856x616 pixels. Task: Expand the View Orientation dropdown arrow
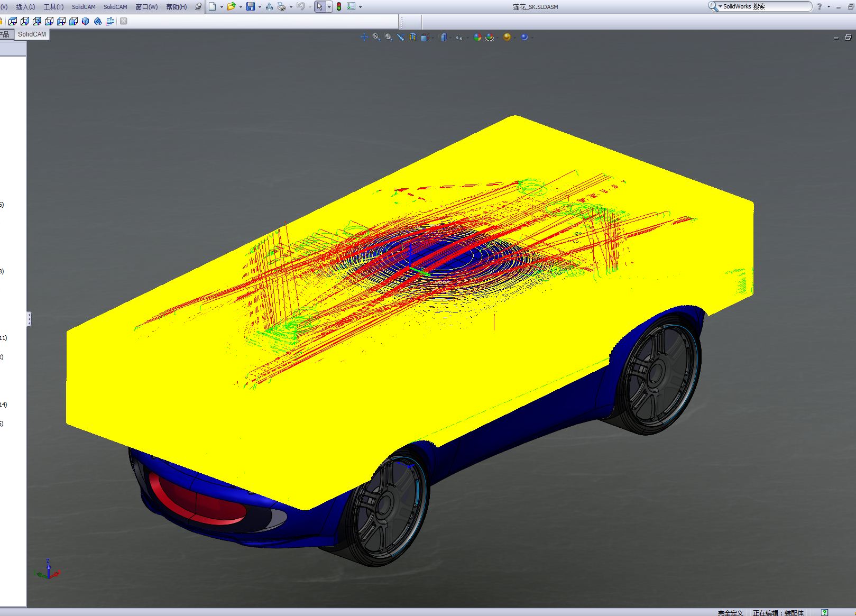432,38
